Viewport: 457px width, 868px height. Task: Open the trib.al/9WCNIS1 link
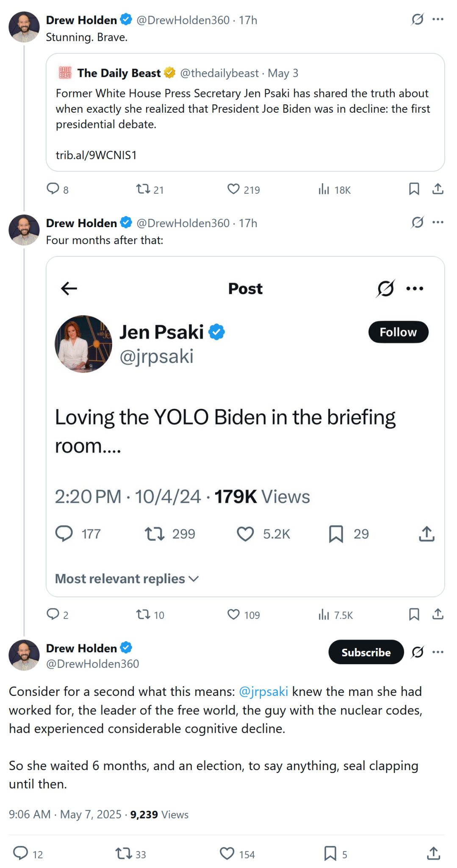tap(96, 155)
